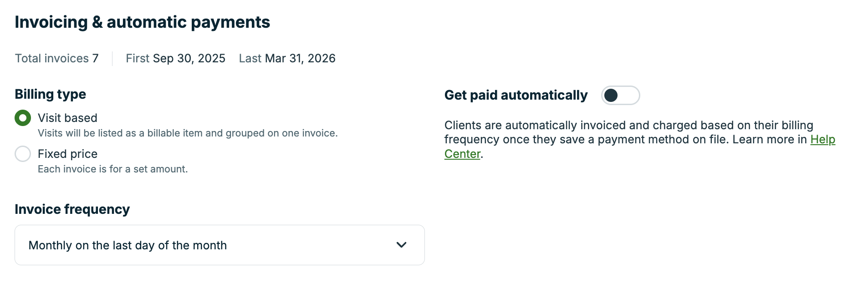Click the vertical divider after Total invoices
The image size is (868, 283).
[112, 58]
